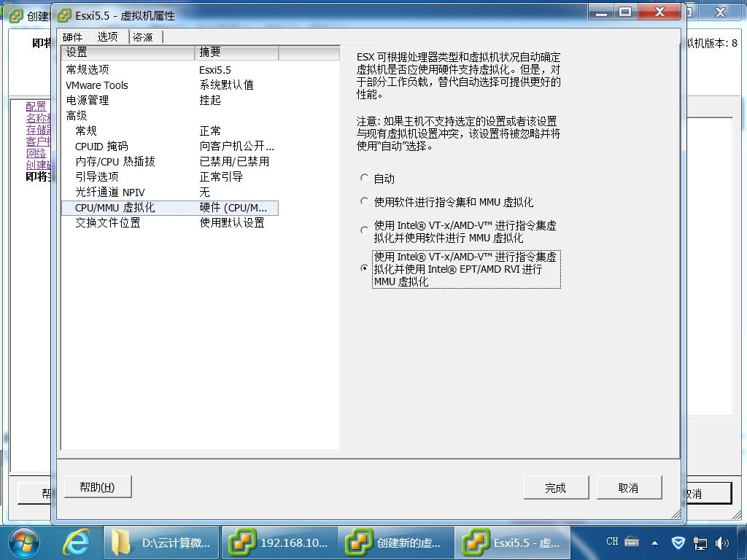Open the Windows Start menu
The image size is (747, 560).
23,542
